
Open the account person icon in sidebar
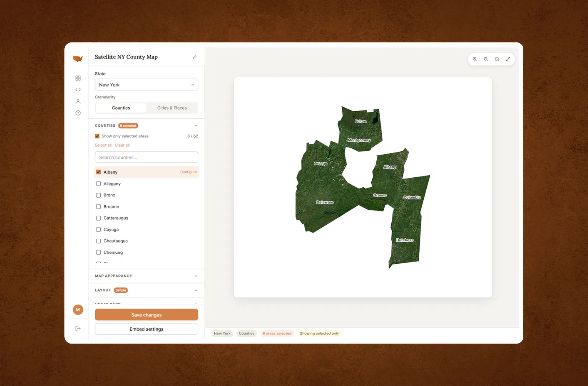point(78,101)
